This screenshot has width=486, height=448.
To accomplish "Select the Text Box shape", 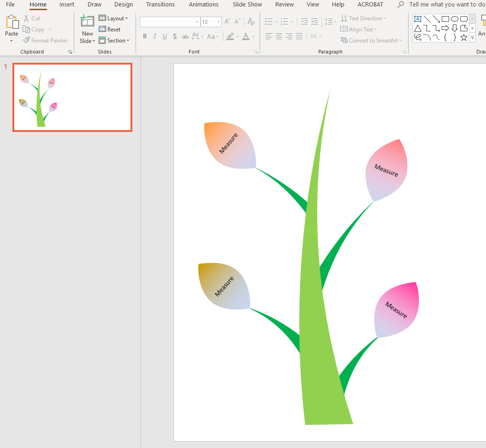I will 417,19.
